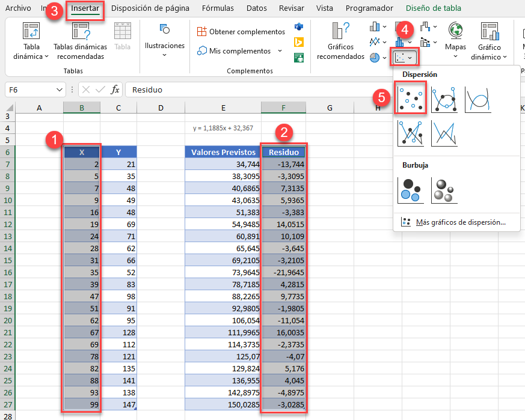Click the Mis complementos icon
Image resolution: width=525 pixels, height=420 pixels.
(x=201, y=50)
